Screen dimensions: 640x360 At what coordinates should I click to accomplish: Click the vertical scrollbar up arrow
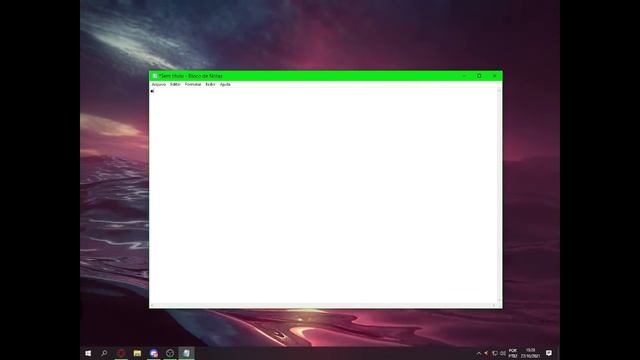tap(499, 90)
